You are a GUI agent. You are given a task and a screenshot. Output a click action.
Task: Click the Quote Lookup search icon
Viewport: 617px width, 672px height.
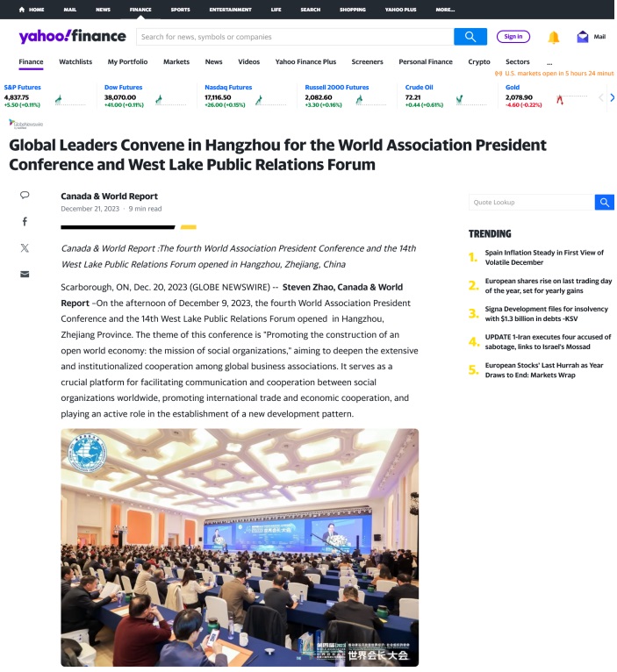click(604, 203)
